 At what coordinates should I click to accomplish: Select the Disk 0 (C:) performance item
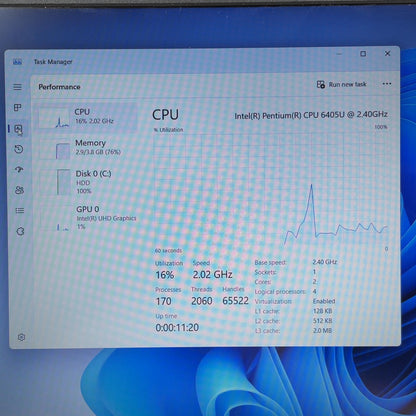pyautogui.click(x=88, y=182)
